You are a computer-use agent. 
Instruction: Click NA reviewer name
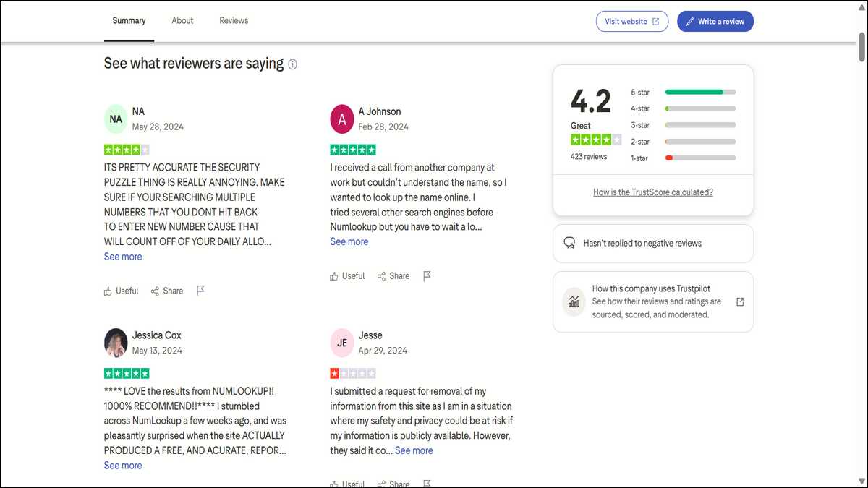(138, 111)
